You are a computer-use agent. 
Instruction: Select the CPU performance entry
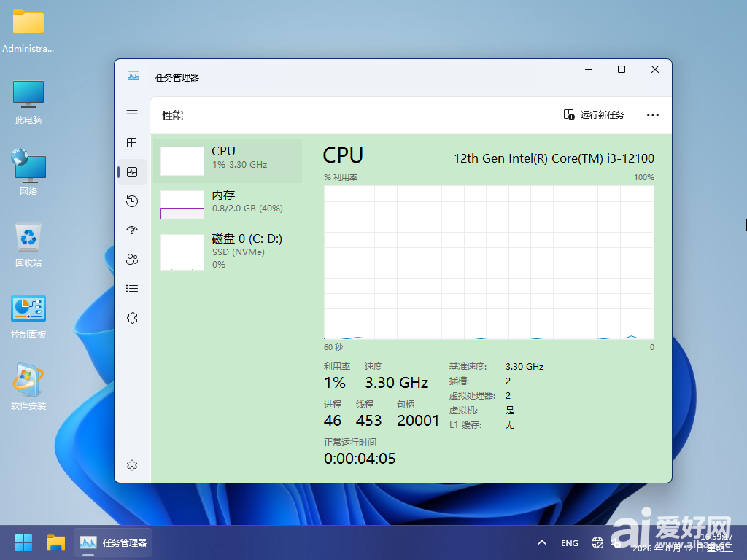[228, 161]
